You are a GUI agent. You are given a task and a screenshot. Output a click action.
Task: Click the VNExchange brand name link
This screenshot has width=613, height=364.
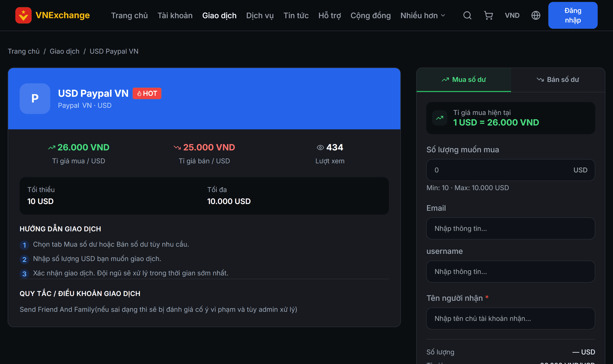(63, 15)
